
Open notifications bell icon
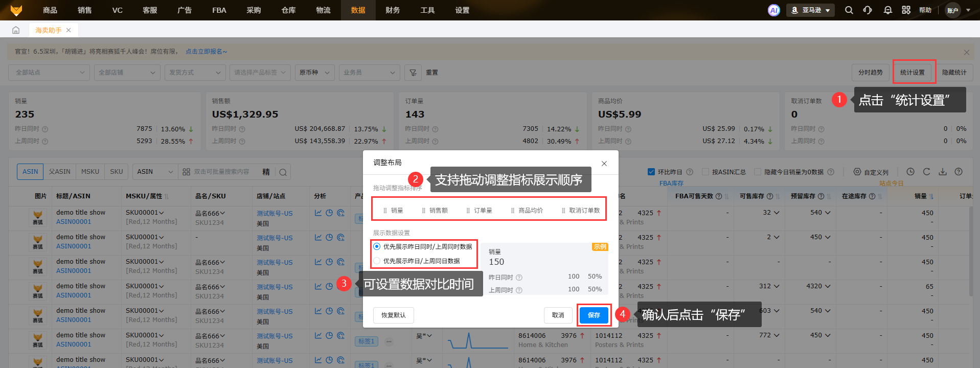pos(888,10)
